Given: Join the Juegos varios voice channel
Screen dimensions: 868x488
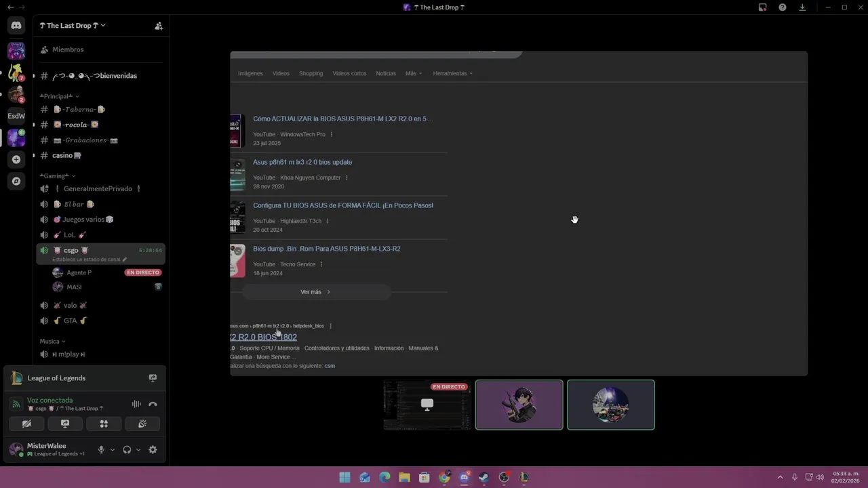Looking at the screenshot, I should pyautogui.click(x=100, y=220).
